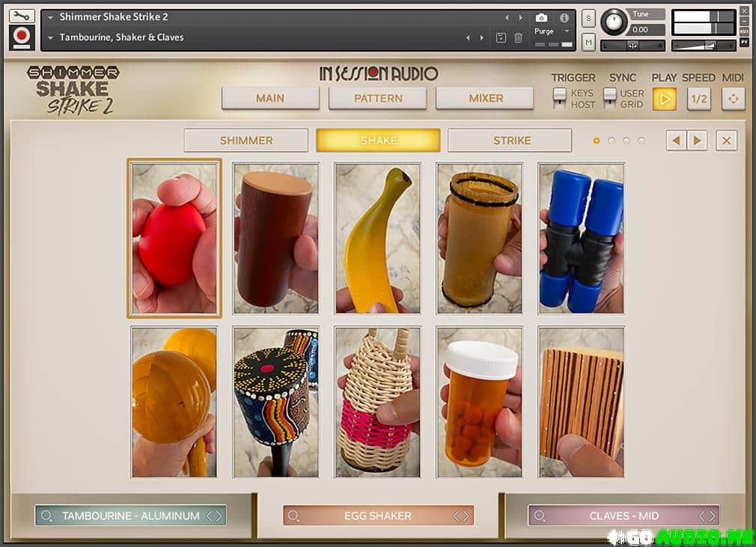Click the MIDI drag icon button

point(734,99)
